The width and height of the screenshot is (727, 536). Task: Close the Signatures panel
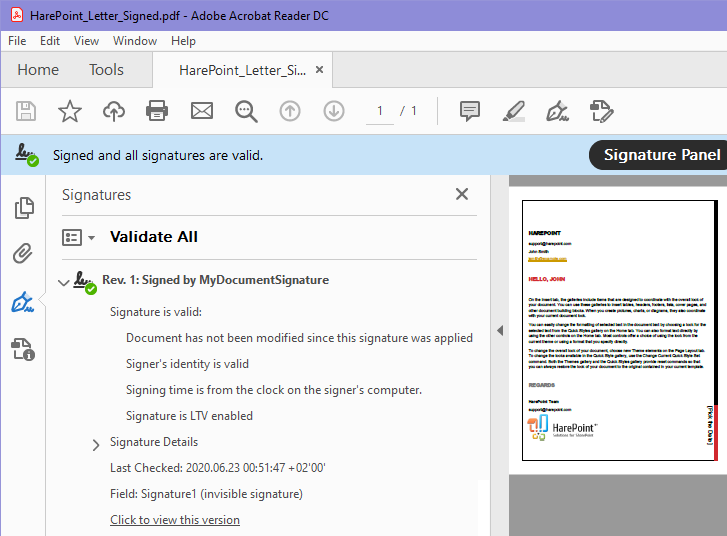[x=462, y=194]
